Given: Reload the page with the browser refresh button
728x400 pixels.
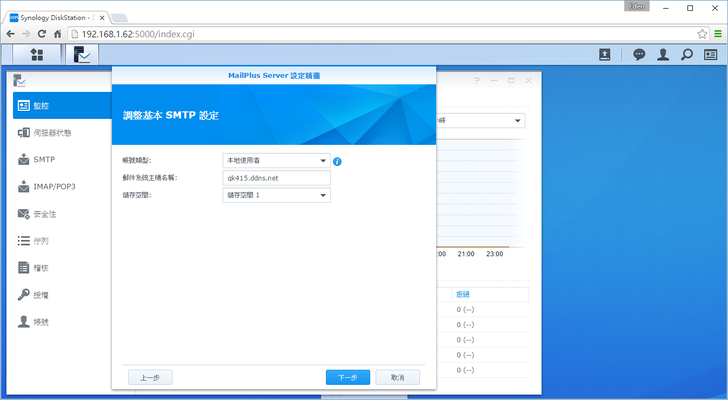Looking at the screenshot, I should point(41,34).
